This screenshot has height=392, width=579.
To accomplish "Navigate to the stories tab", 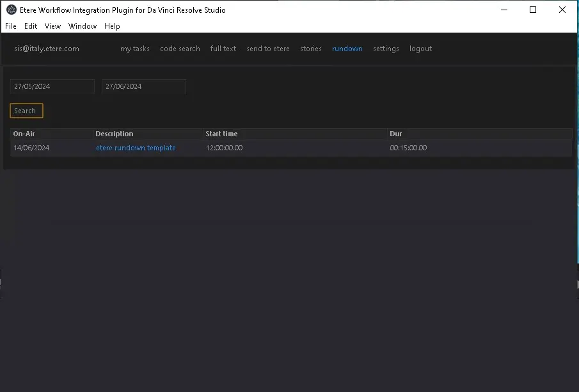I will click(x=311, y=49).
